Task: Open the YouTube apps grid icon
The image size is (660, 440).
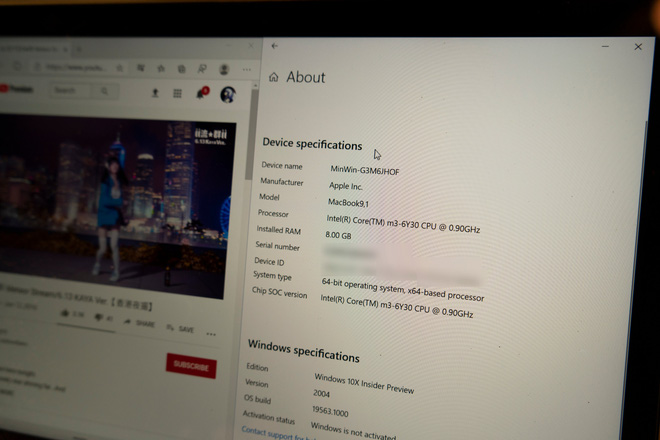Action: pyautogui.click(x=177, y=93)
